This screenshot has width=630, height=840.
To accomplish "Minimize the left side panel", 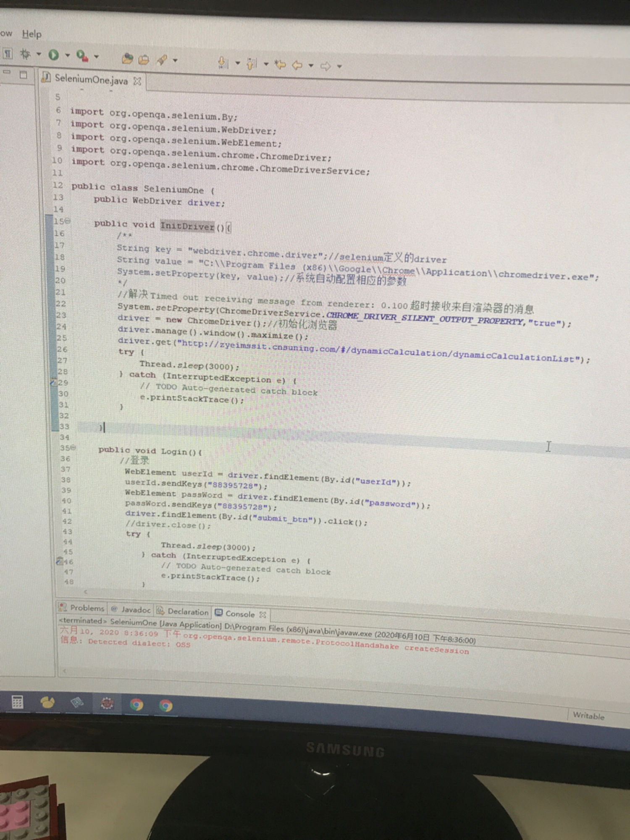I will click(x=7, y=73).
